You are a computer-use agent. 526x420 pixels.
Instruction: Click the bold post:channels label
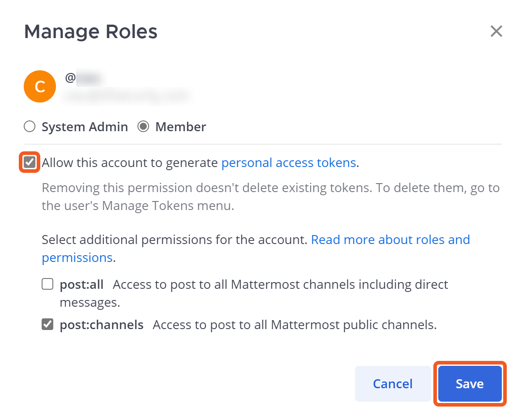coord(102,325)
